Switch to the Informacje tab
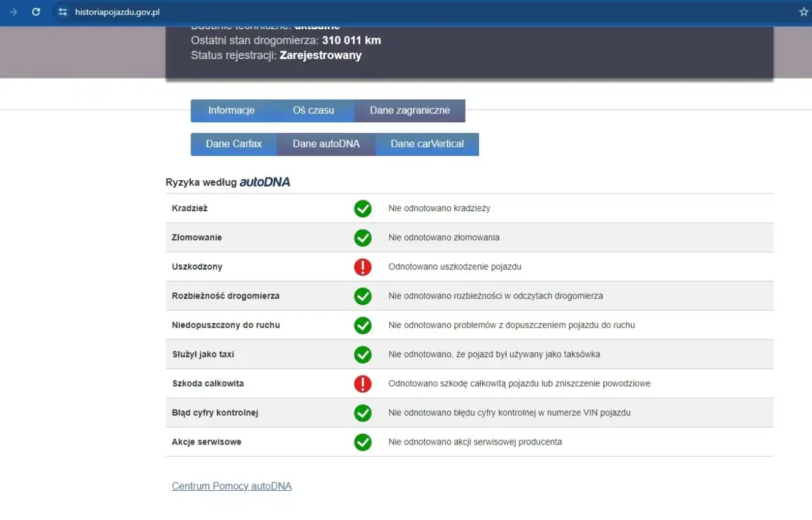Image resolution: width=812 pixels, height=520 pixels. point(231,110)
